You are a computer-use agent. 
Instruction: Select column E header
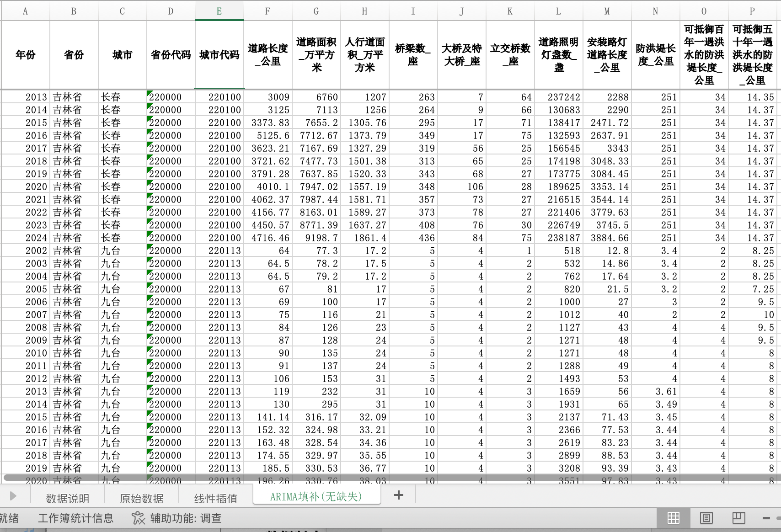(x=219, y=11)
